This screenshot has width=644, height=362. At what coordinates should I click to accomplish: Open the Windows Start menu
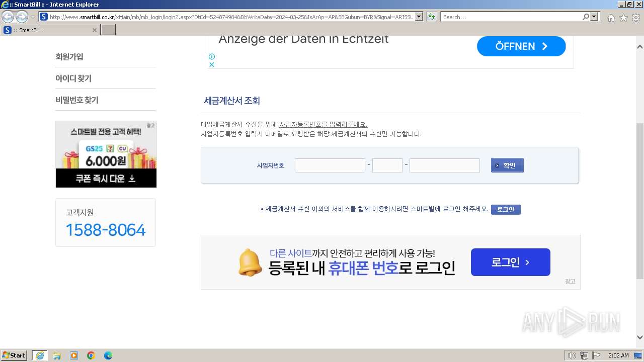(x=14, y=355)
